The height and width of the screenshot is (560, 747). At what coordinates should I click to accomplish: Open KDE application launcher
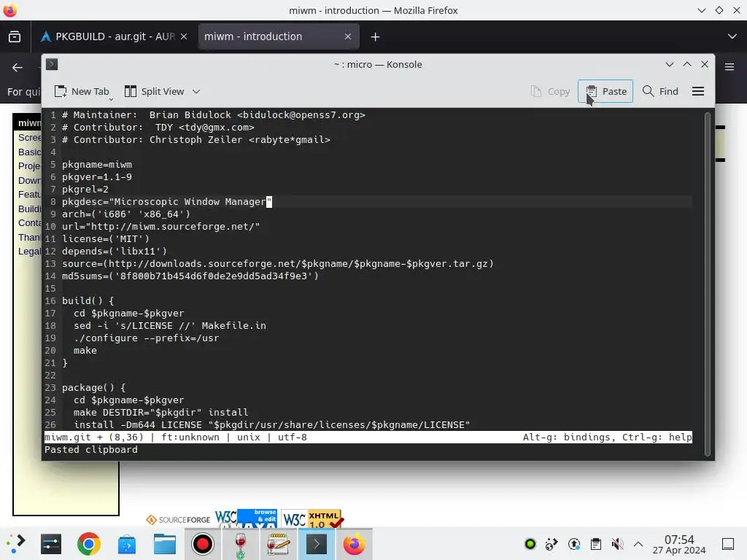[16, 544]
